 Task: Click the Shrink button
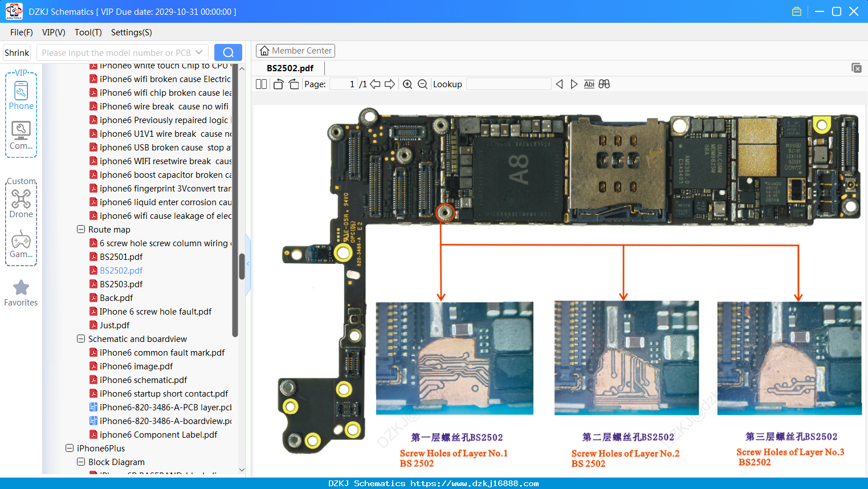click(17, 52)
